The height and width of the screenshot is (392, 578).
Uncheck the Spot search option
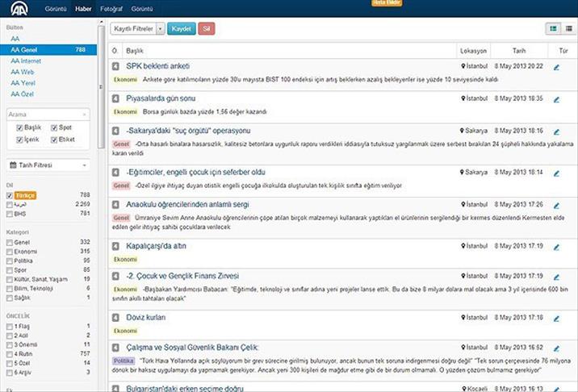tap(54, 127)
